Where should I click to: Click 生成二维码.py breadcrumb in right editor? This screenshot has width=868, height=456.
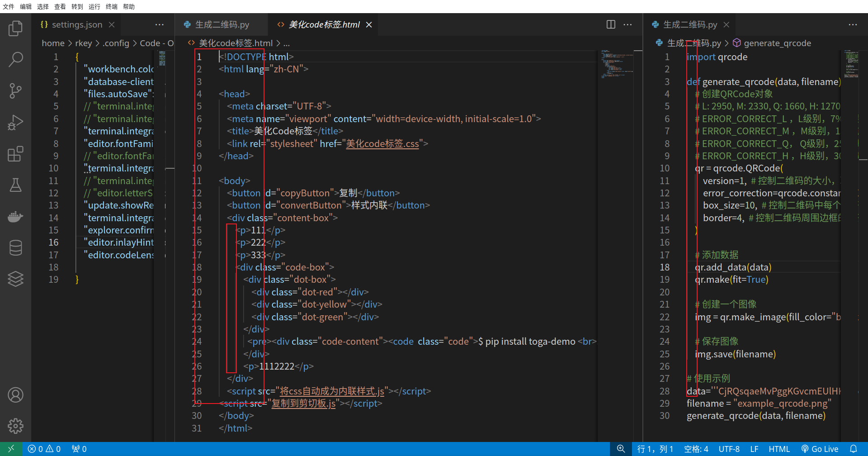coord(694,43)
